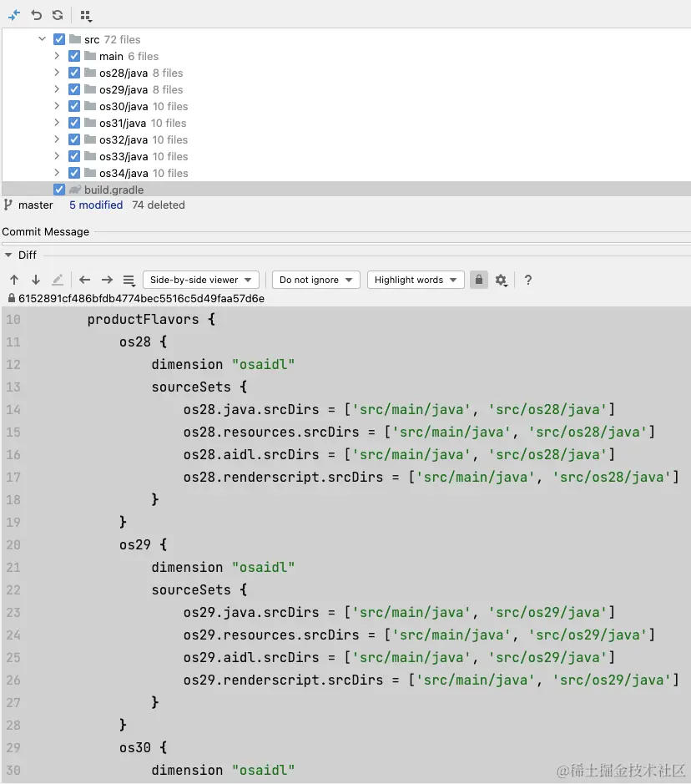Open the Side-by-side viewer dropdown
The height and width of the screenshot is (784, 691).
tap(201, 280)
